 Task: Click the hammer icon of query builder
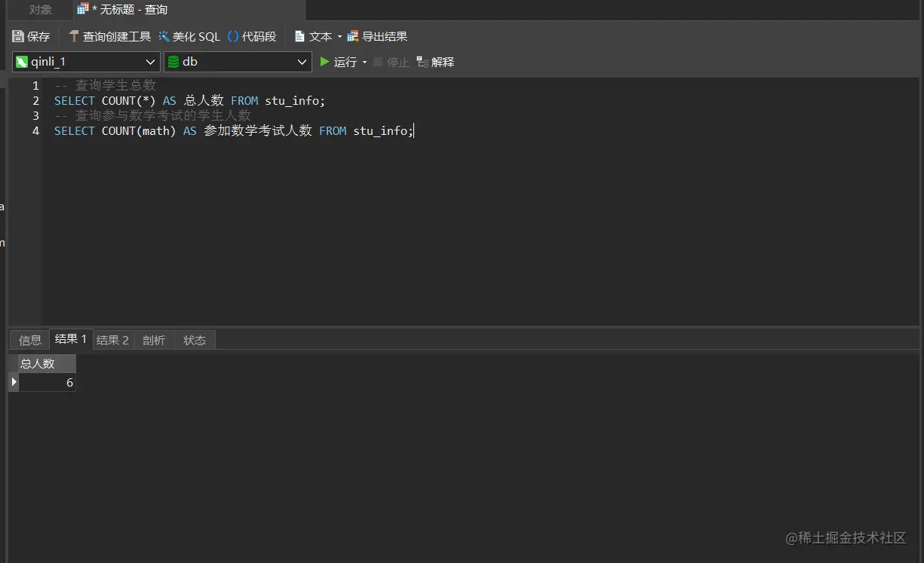coord(73,36)
